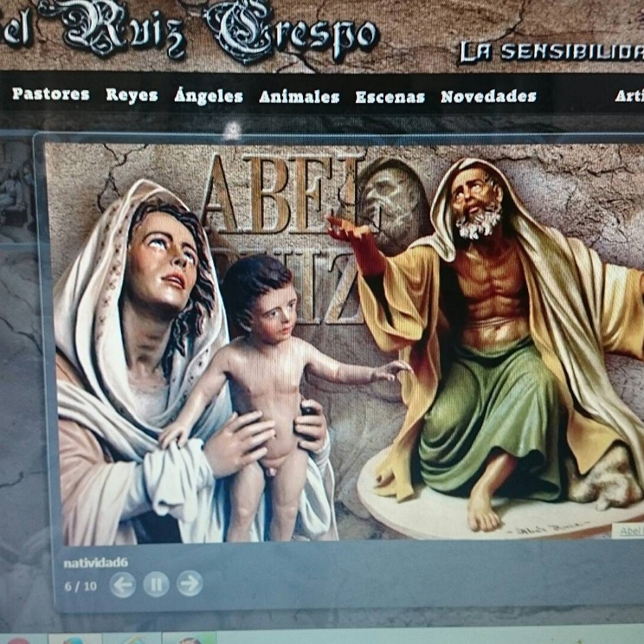Open the Pastores menu item
The height and width of the screenshot is (644, 644).
click(x=51, y=95)
